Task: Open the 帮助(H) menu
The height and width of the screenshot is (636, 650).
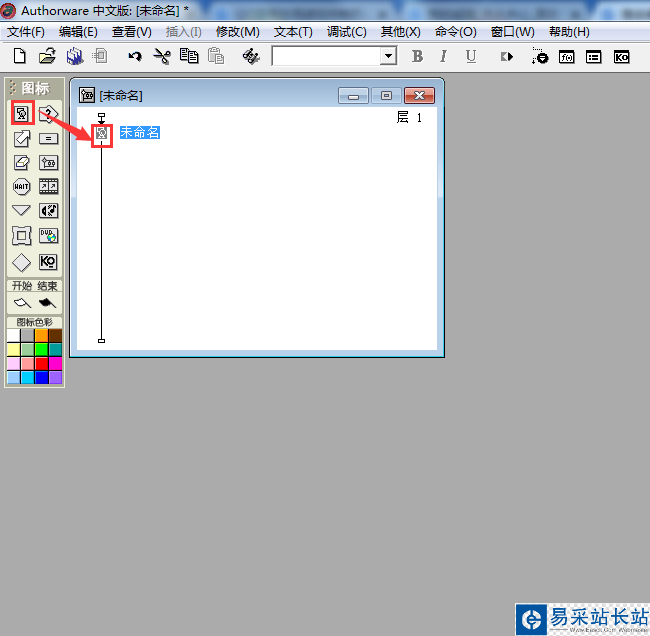Action: pyautogui.click(x=569, y=32)
